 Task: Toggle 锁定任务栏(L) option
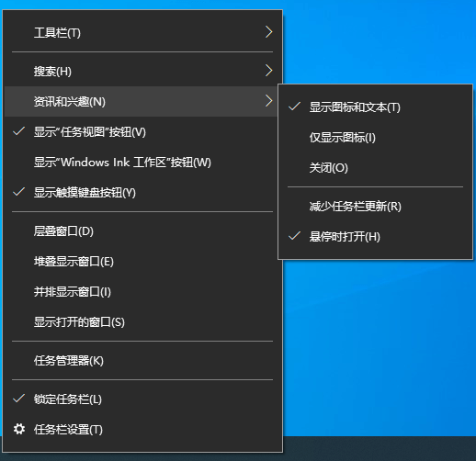click(x=142, y=399)
